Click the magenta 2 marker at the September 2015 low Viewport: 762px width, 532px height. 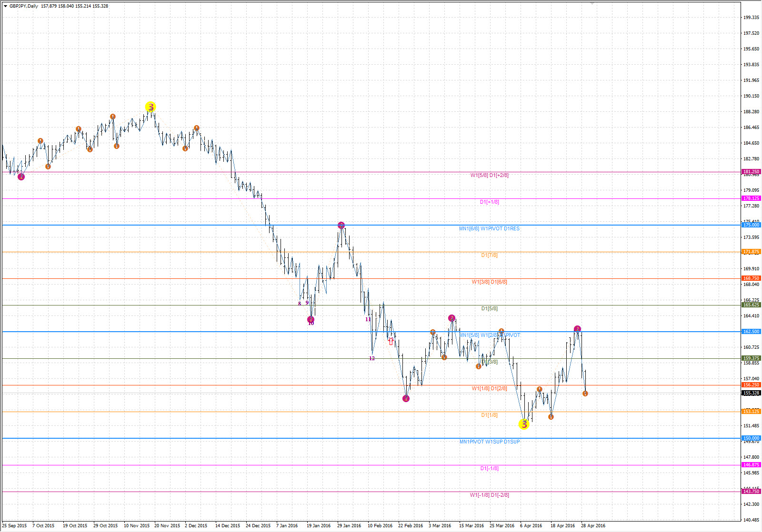(x=21, y=177)
